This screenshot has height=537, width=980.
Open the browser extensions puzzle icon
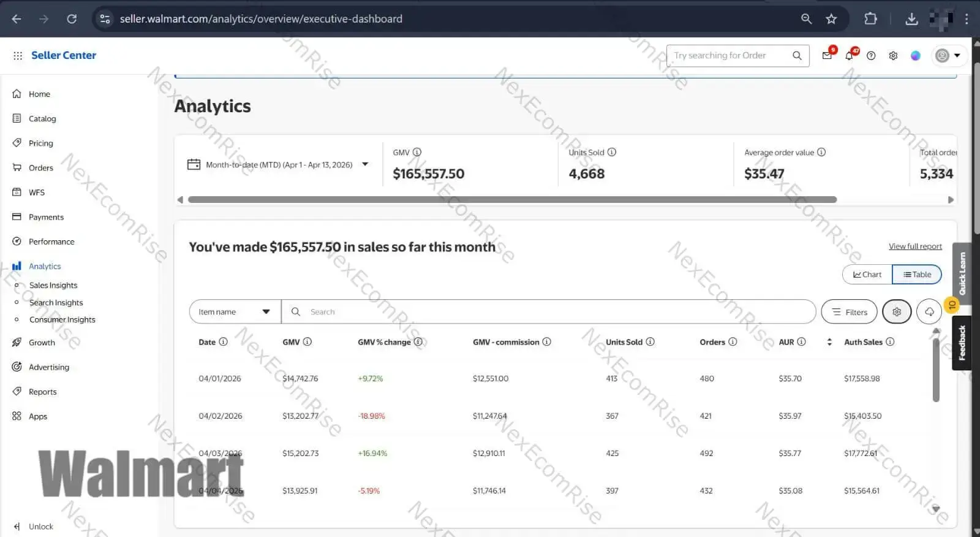coord(870,19)
